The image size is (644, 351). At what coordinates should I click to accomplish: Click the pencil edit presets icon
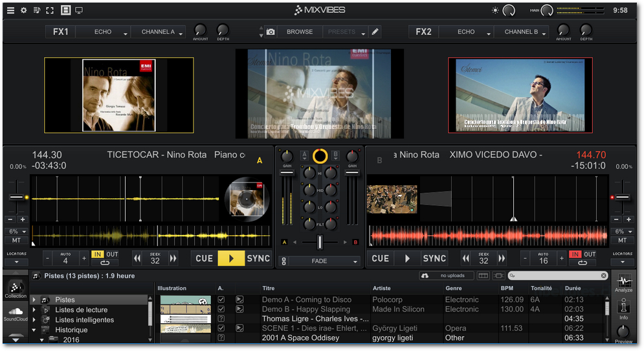tap(375, 32)
